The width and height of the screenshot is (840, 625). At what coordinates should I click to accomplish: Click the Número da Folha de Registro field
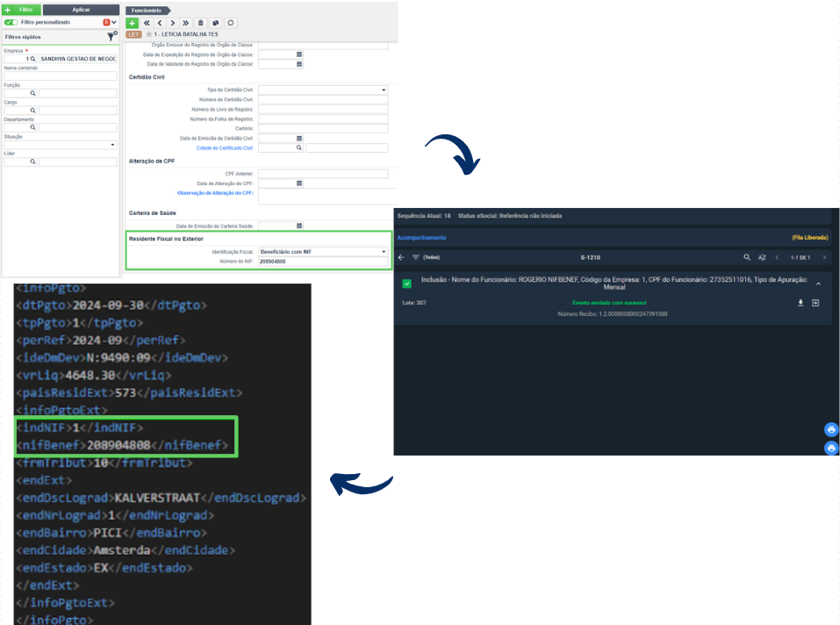pyautogui.click(x=323, y=119)
